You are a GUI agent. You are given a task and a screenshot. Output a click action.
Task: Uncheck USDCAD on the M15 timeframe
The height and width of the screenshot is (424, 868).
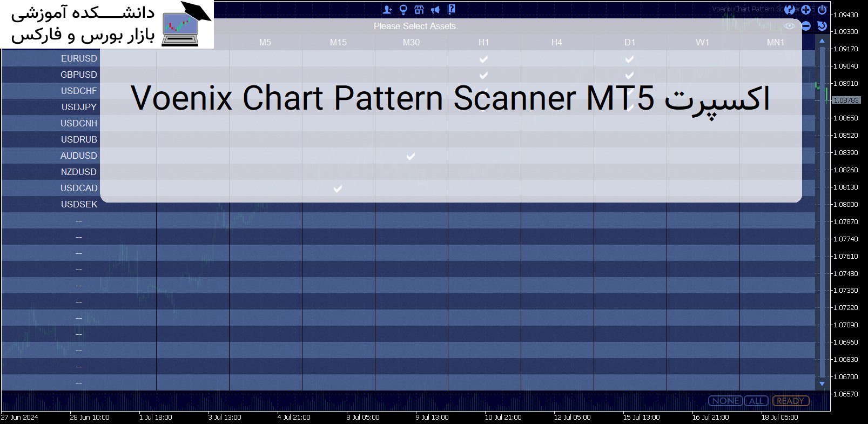pyautogui.click(x=338, y=189)
